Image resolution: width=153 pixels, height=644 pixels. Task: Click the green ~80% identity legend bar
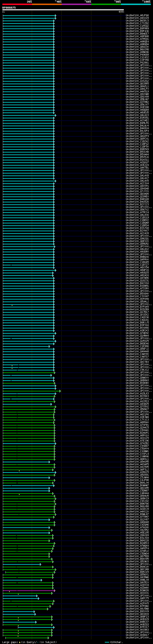[x=106, y=4]
